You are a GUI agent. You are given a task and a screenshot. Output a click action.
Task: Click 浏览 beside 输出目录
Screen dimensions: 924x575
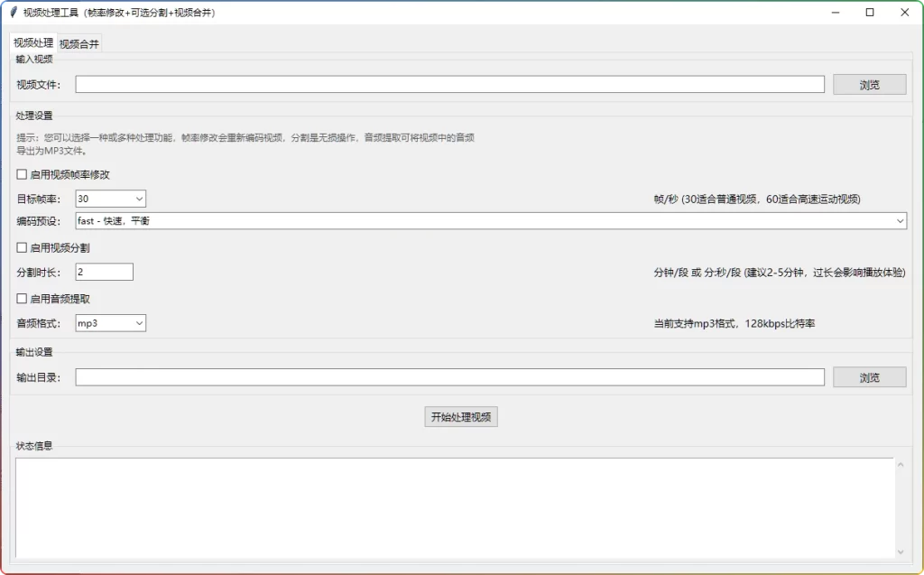[869, 376]
